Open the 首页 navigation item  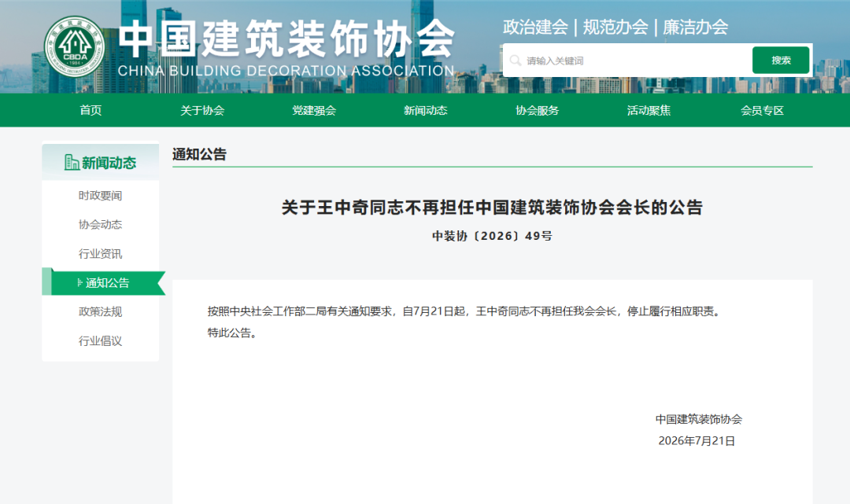[x=91, y=110]
